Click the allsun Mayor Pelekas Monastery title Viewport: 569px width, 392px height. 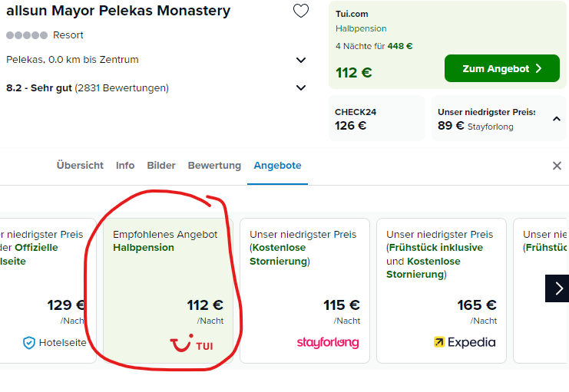118,11
